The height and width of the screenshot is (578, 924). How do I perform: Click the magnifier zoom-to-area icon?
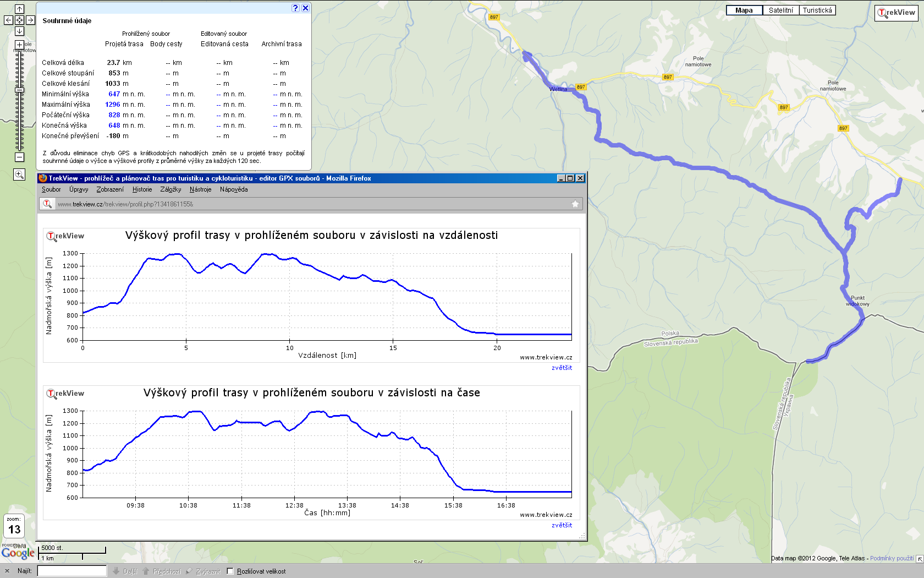[19, 175]
